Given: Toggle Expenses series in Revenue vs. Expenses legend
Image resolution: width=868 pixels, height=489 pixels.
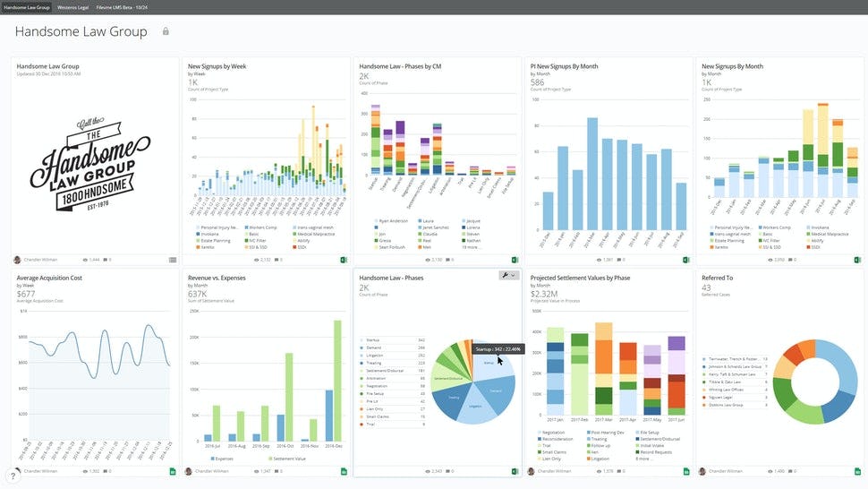Looking at the screenshot, I should click(x=223, y=459).
